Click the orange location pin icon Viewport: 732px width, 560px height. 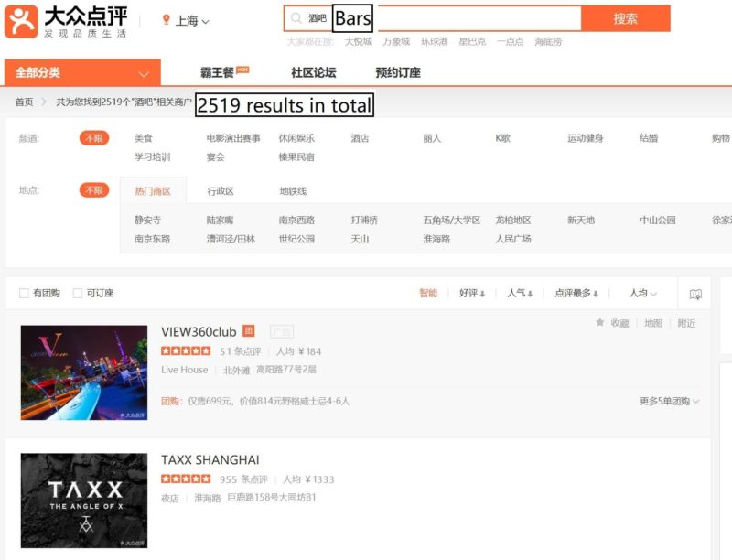pyautogui.click(x=166, y=19)
